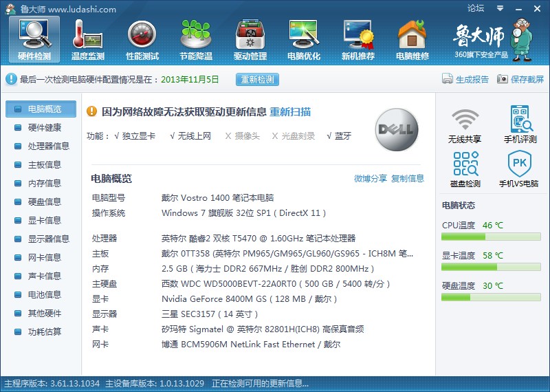550x392 pixels.
Task: Click the blue info exclamation icon
Action: tap(11, 79)
